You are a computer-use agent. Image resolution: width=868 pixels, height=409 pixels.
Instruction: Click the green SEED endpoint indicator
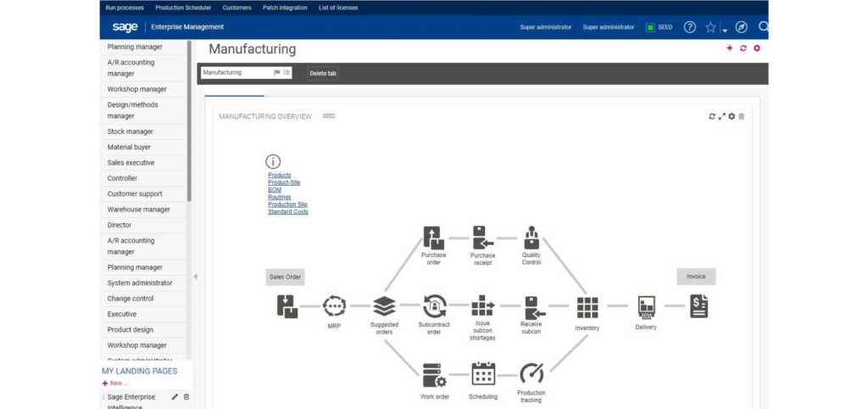click(x=650, y=27)
